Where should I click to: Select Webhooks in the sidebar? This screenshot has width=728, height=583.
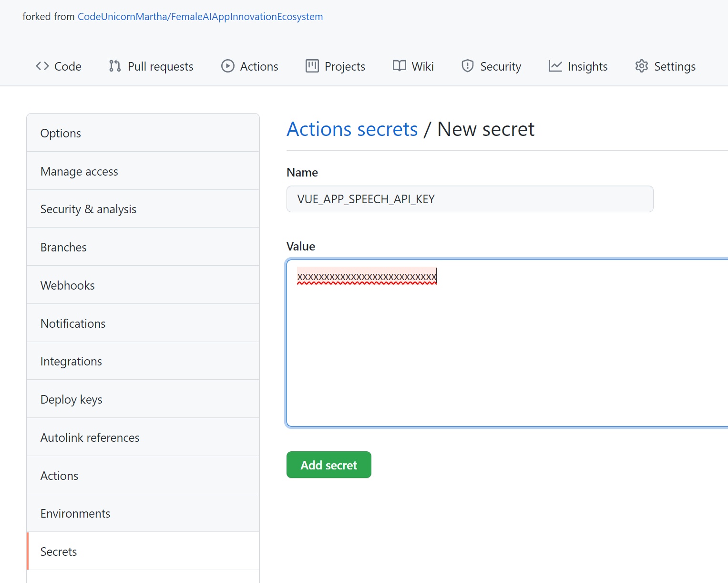67,285
